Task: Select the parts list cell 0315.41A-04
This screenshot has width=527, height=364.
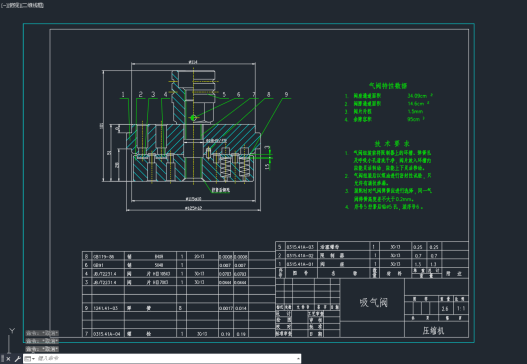Action: 107,334
